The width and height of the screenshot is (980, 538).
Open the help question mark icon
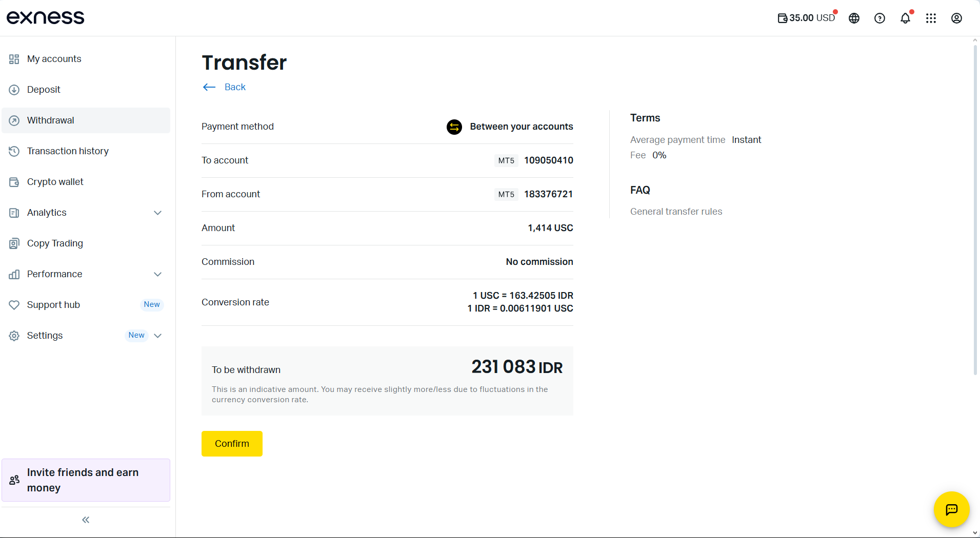(x=879, y=18)
